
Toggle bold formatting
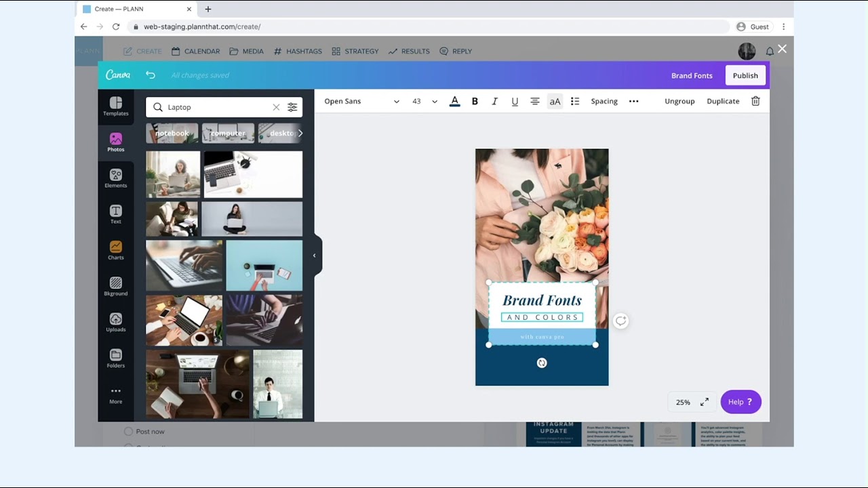(x=475, y=101)
